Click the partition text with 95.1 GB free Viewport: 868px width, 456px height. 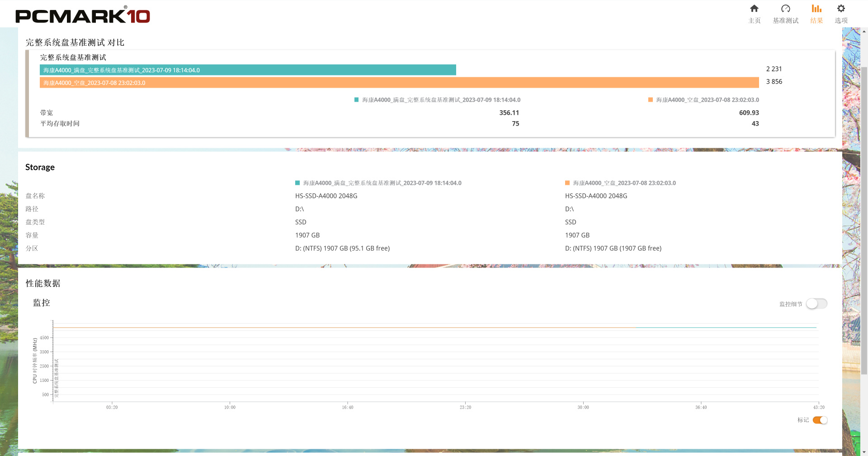click(343, 249)
